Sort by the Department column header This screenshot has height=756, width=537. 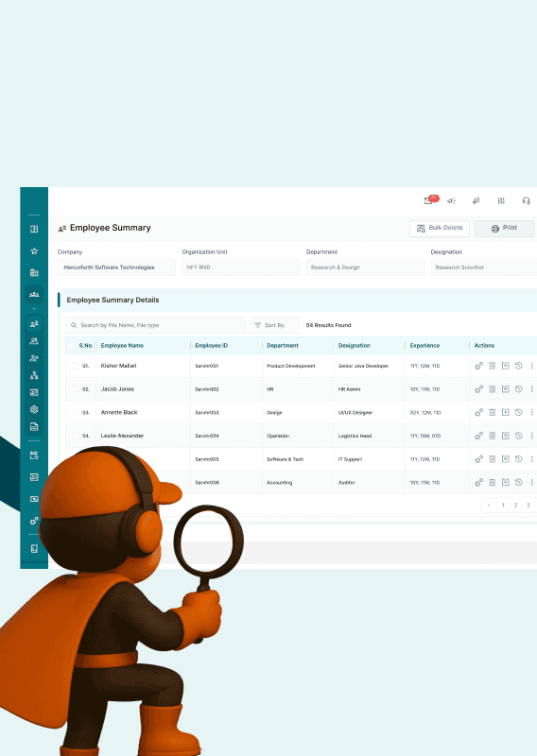pyautogui.click(x=283, y=345)
